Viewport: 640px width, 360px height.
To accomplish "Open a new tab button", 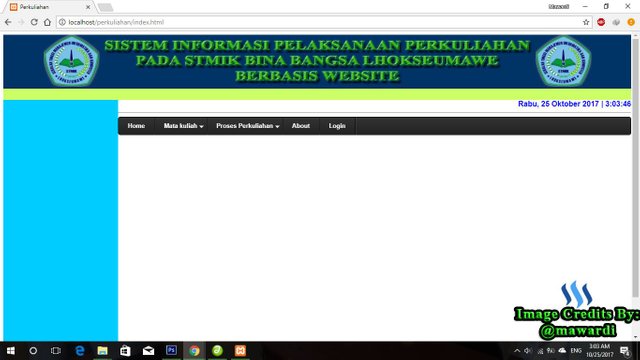I will pos(105,7).
